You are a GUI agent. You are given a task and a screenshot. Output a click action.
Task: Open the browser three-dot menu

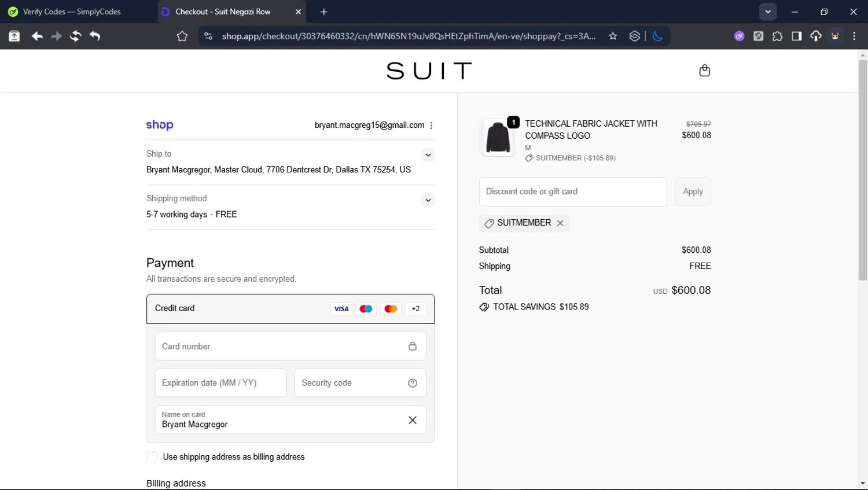(x=854, y=36)
